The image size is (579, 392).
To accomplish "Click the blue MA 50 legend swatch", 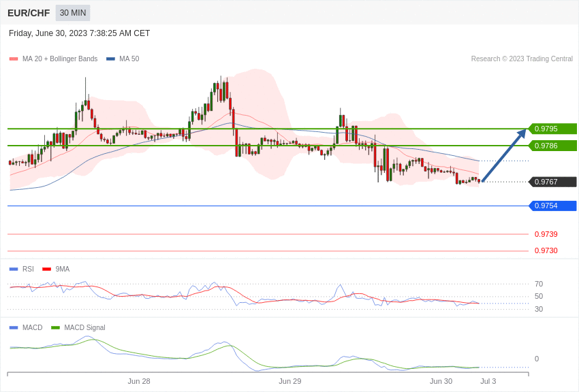I will pos(110,59).
